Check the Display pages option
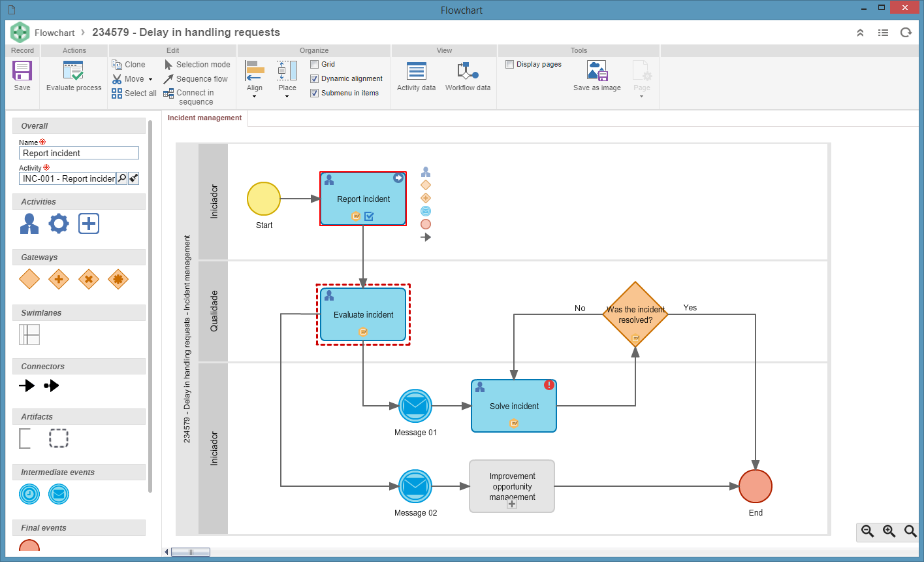This screenshot has width=924, height=562. click(510, 64)
